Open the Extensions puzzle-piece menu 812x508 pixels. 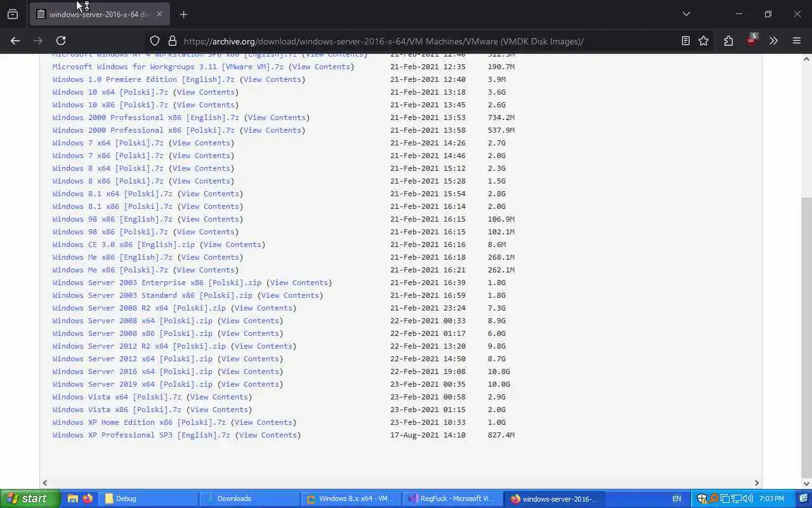tap(728, 41)
